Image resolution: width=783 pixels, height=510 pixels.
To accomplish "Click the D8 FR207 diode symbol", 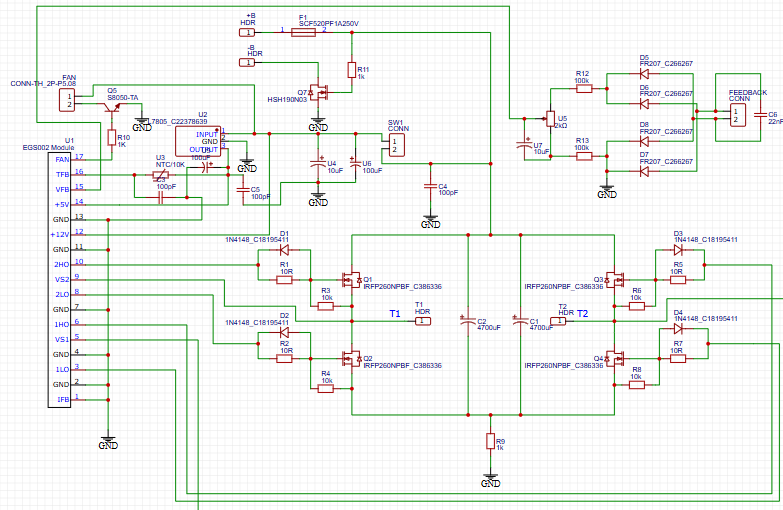I will click(x=644, y=141).
